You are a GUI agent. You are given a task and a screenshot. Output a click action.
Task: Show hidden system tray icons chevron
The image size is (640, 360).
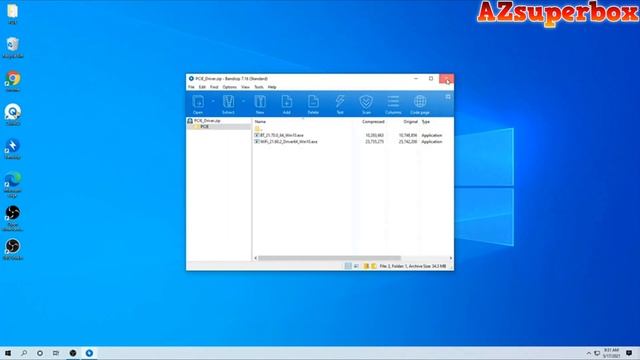point(589,353)
